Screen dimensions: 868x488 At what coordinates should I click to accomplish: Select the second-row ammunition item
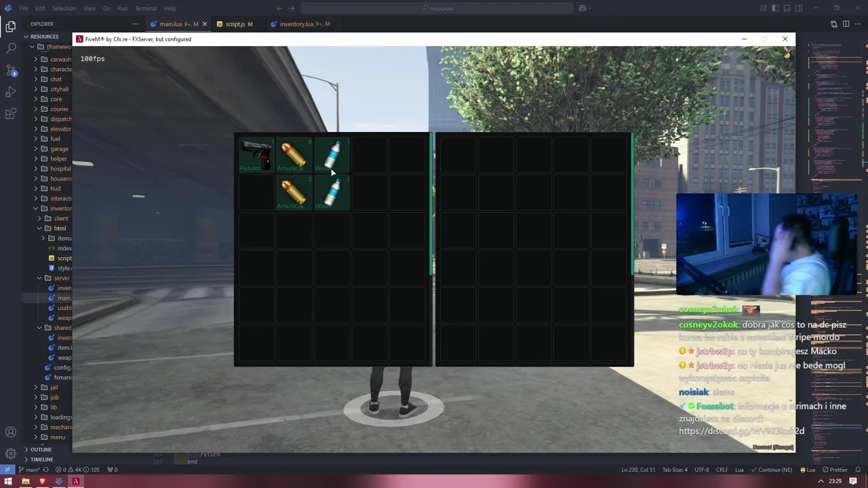293,193
